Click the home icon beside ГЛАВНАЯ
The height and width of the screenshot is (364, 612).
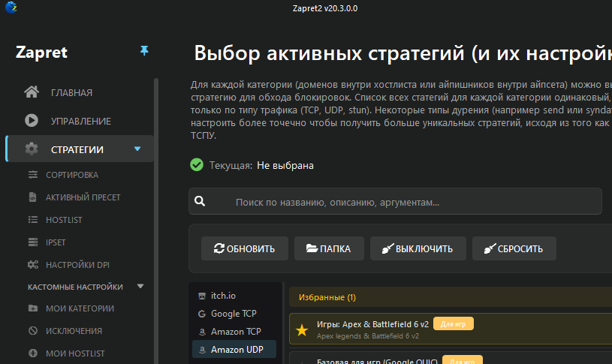click(x=32, y=92)
